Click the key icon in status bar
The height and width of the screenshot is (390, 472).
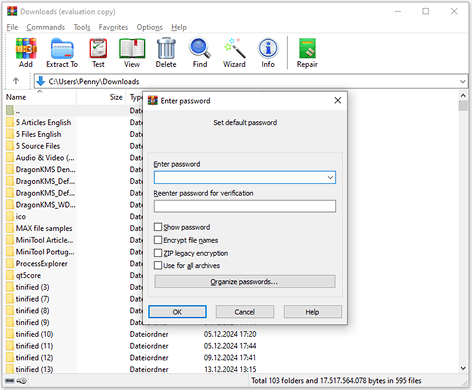(x=22, y=380)
